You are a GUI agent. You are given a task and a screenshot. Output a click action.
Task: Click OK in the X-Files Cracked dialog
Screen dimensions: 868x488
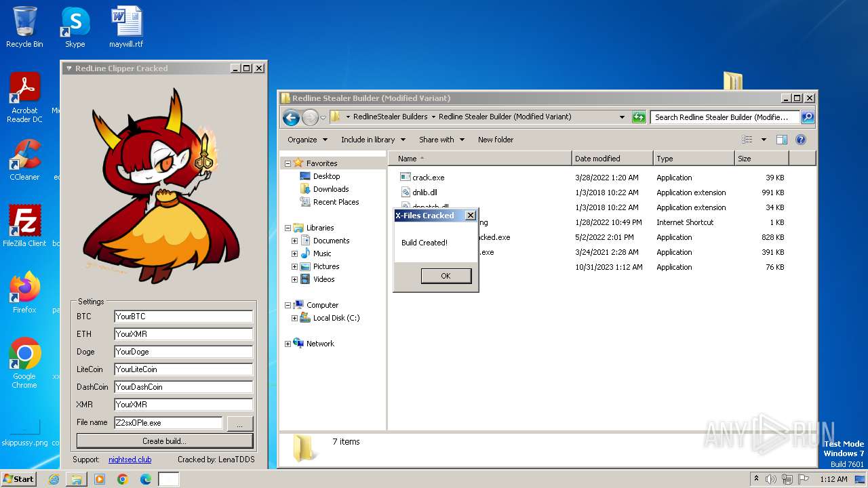(x=446, y=276)
